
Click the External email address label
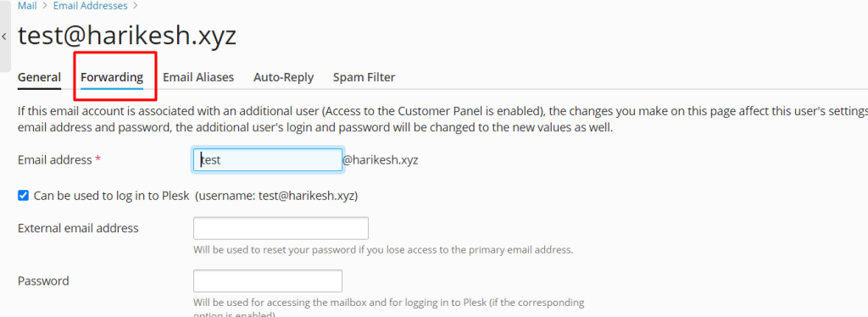[x=78, y=228]
